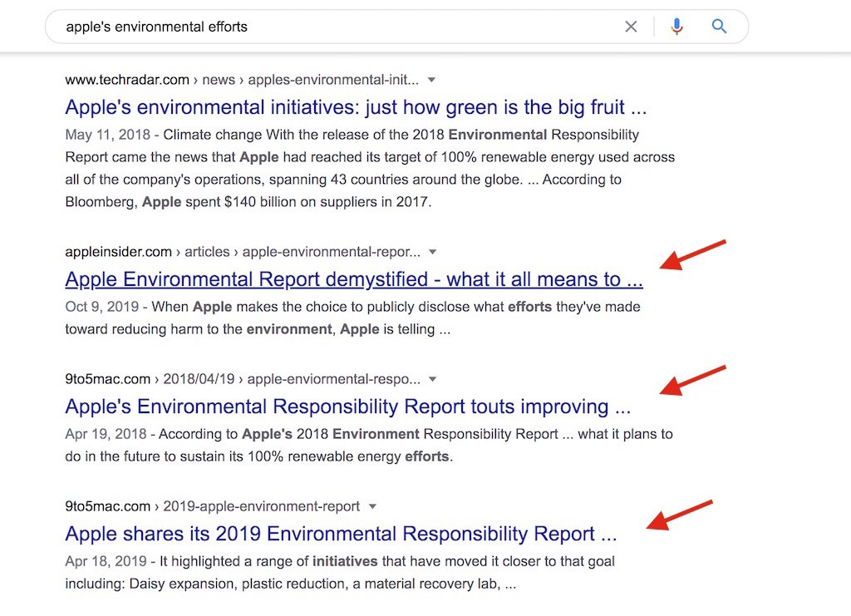
Task: Click the www.techradar.com breadcrumb URL text
Action: pyautogui.click(x=242, y=80)
